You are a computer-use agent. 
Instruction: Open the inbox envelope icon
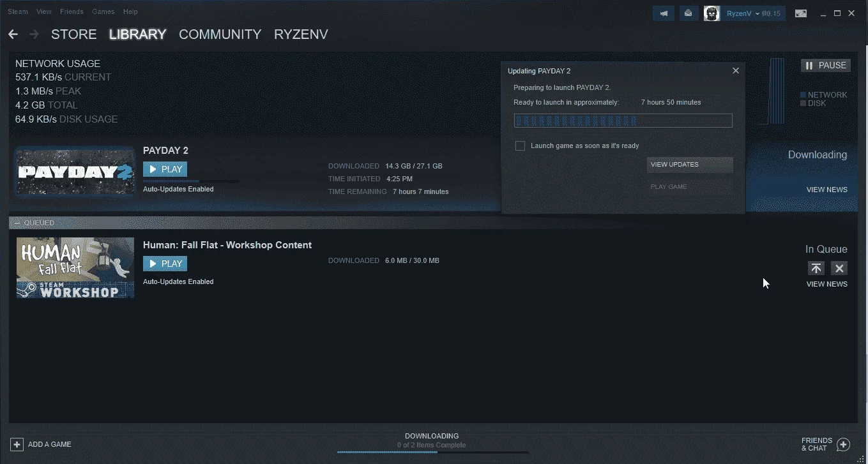coord(688,13)
